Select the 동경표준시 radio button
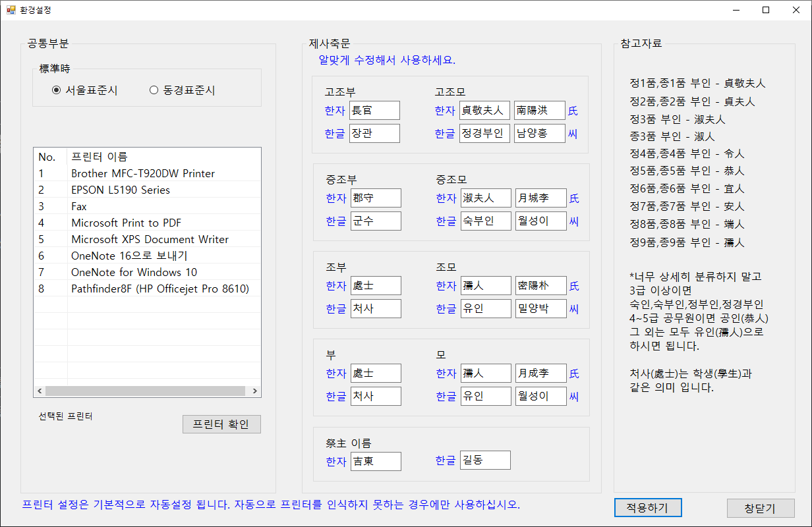Screen dimensions: 812x527 point(183,90)
